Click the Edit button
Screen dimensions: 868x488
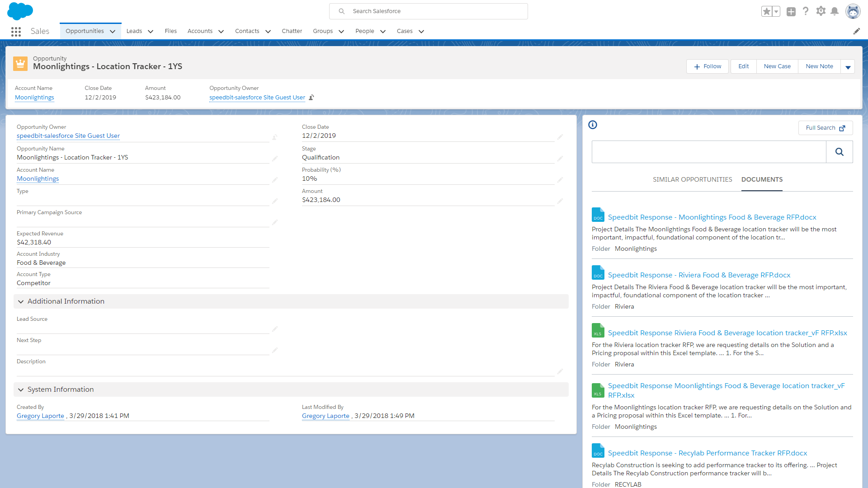[744, 66]
